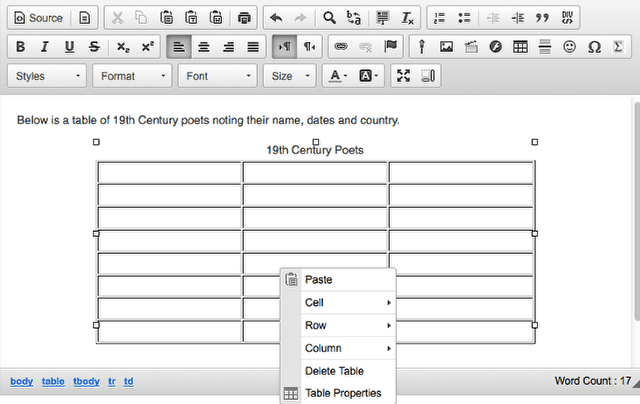Click the Paste clipboard icon in toolbar
The width and height of the screenshot is (640, 404).
(167, 18)
